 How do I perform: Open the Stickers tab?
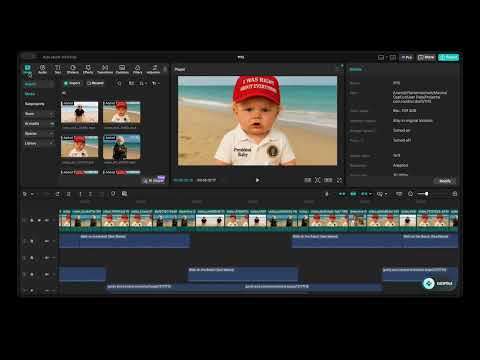point(73,69)
